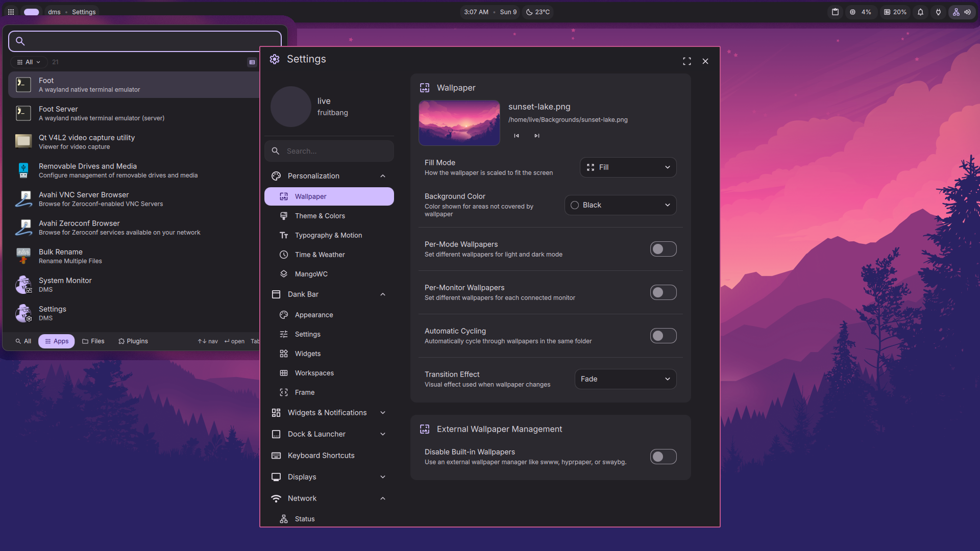
Task: Open Theme & Colors settings page
Action: point(329,216)
